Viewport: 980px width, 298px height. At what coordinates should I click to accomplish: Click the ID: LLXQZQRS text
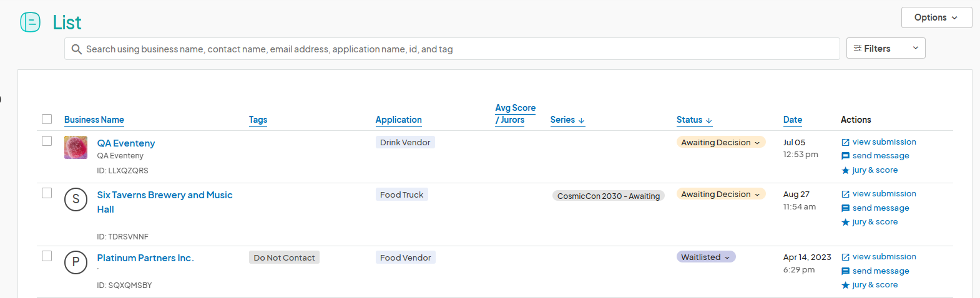[123, 171]
